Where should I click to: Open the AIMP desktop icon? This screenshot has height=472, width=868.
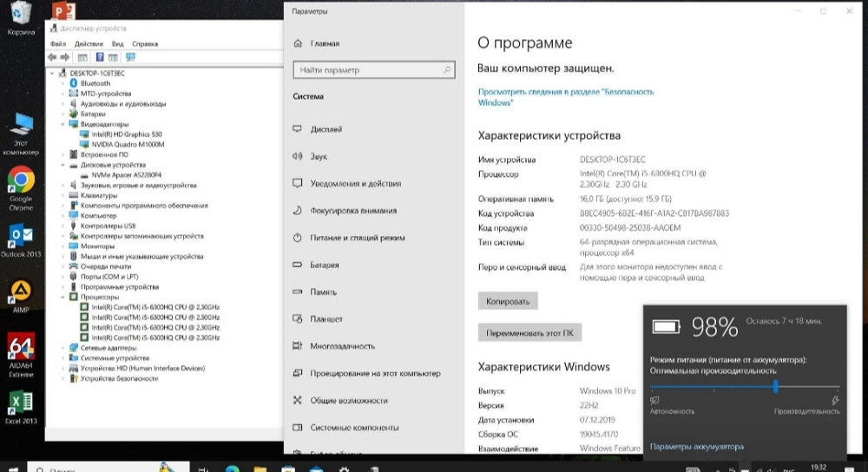(21, 292)
